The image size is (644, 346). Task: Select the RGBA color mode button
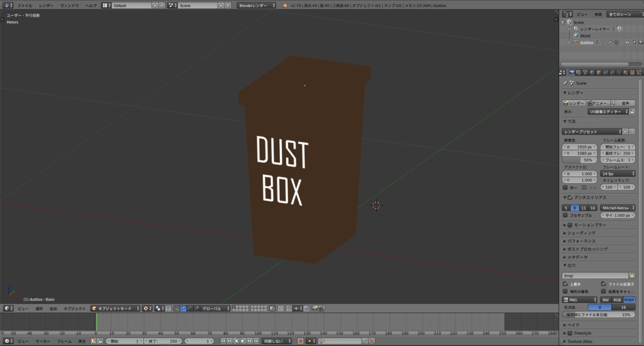[629, 299]
